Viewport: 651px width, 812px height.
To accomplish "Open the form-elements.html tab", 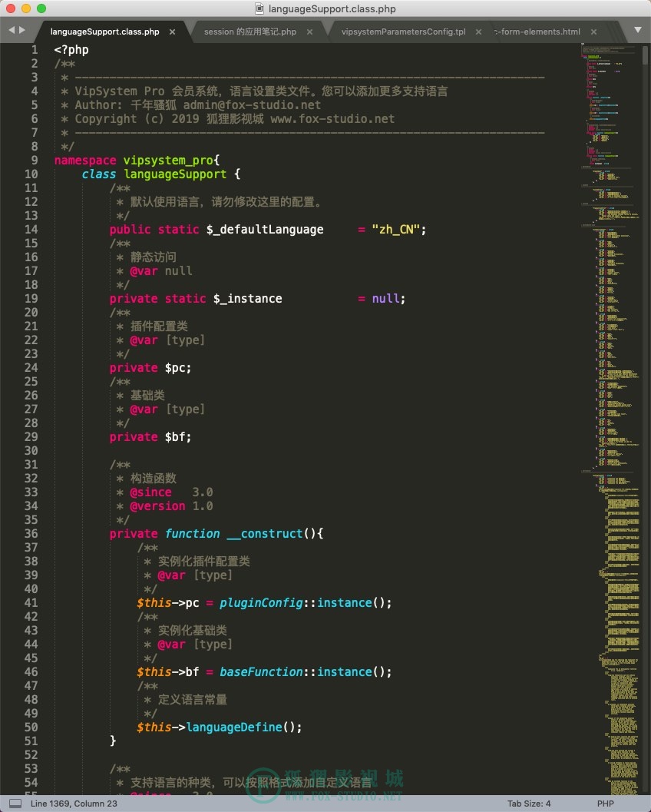I will pos(537,31).
